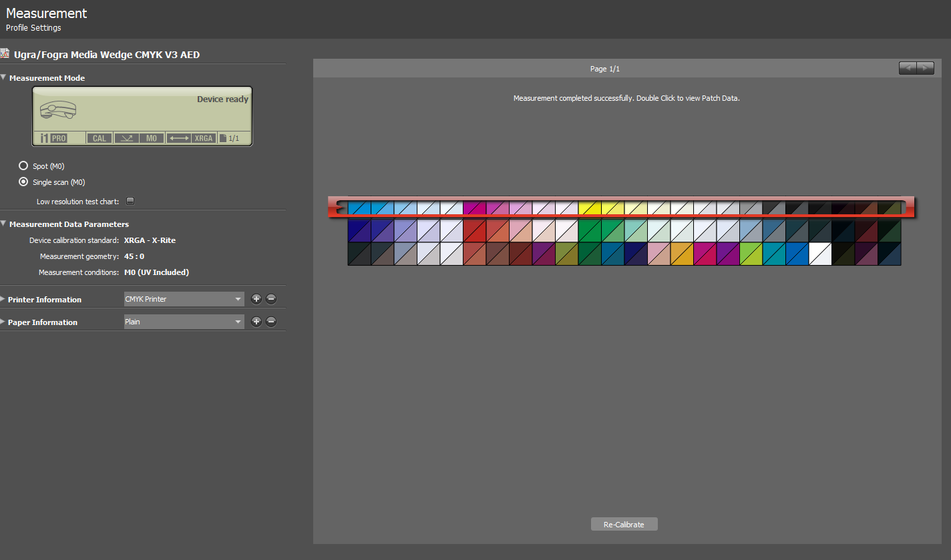Open the CMYK Printer dropdown
Image resolution: width=951 pixels, height=560 pixels.
pyautogui.click(x=184, y=299)
